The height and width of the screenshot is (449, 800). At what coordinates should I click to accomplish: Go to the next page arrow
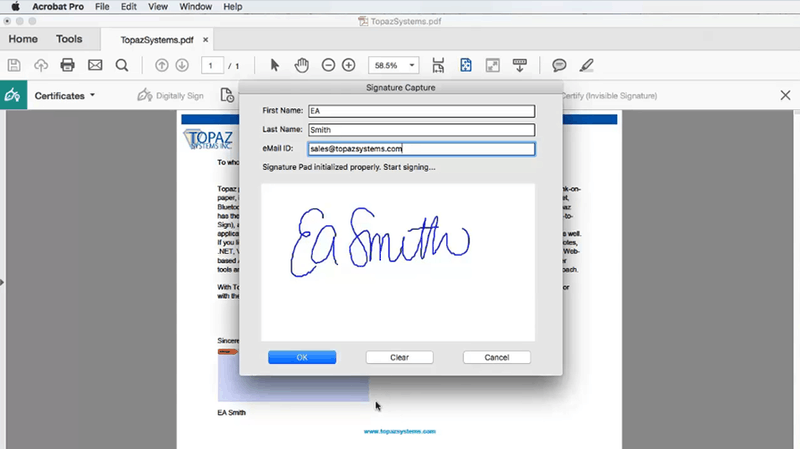(182, 65)
